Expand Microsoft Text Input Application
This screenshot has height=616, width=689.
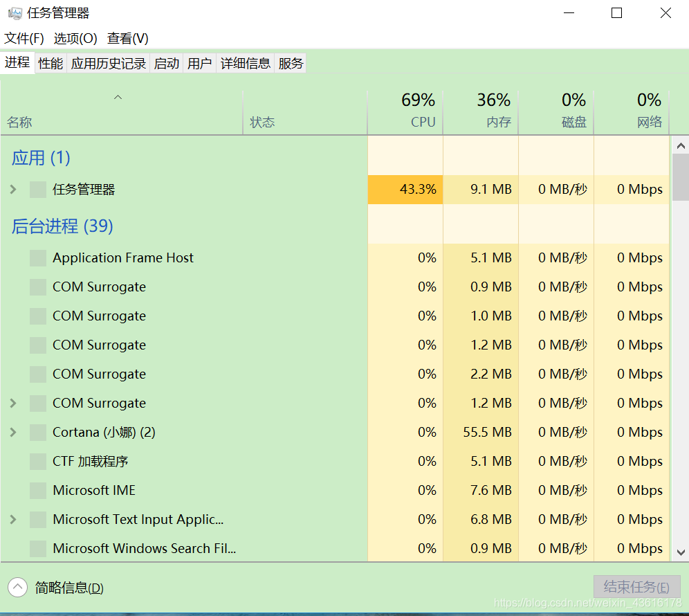point(12,519)
